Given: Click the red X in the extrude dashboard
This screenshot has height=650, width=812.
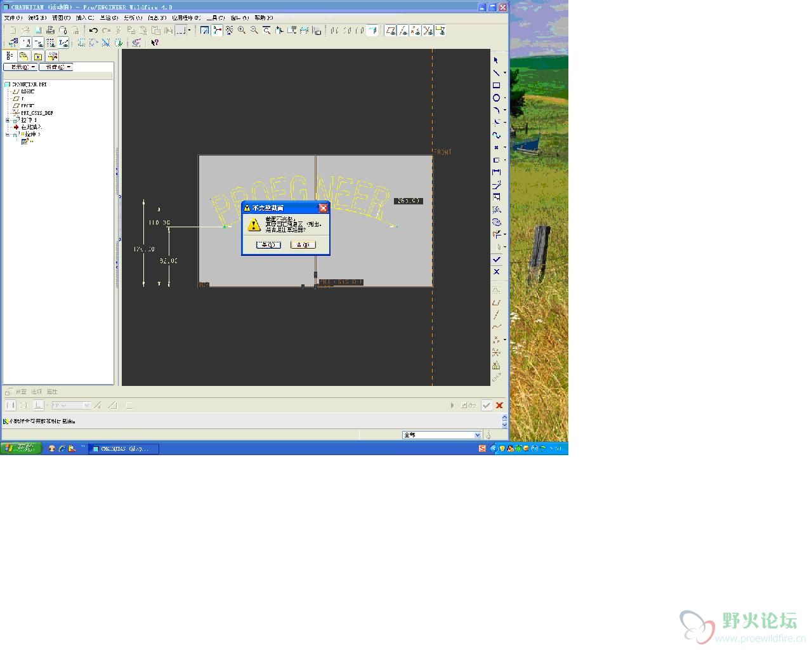Looking at the screenshot, I should click(x=499, y=405).
